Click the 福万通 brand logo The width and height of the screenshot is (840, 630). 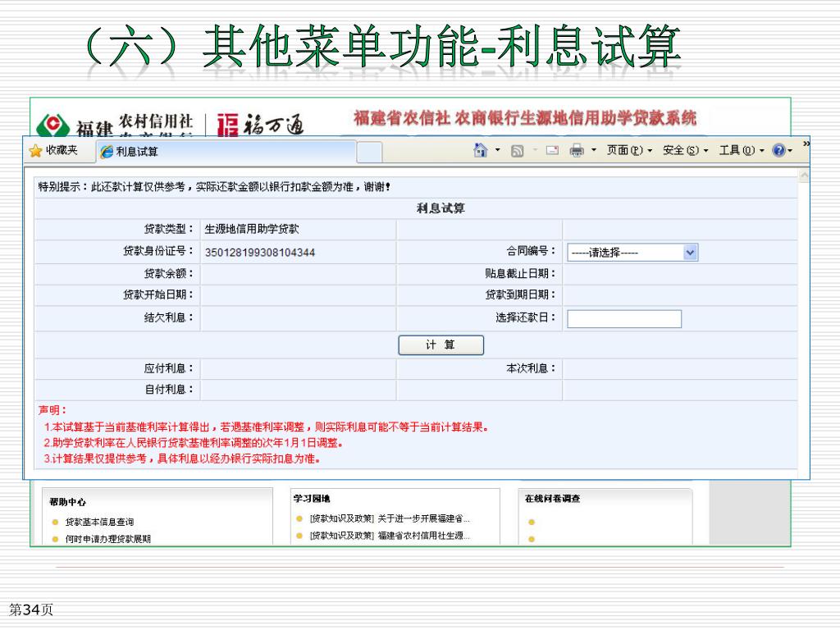tap(260, 125)
